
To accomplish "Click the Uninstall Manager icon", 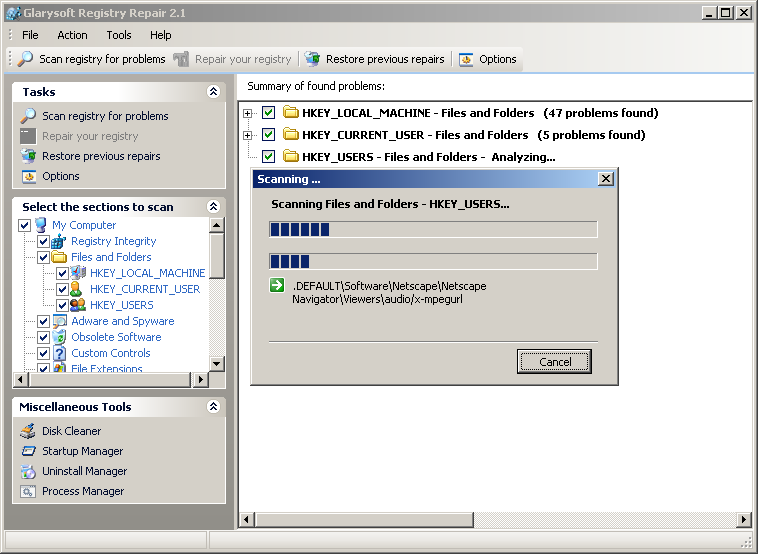I will click(28, 471).
